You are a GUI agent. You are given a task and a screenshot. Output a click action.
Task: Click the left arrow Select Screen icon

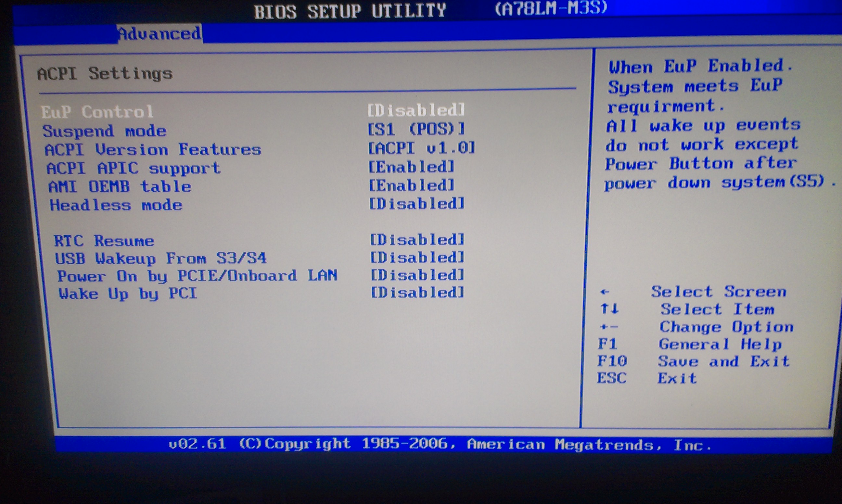pyautogui.click(x=604, y=292)
